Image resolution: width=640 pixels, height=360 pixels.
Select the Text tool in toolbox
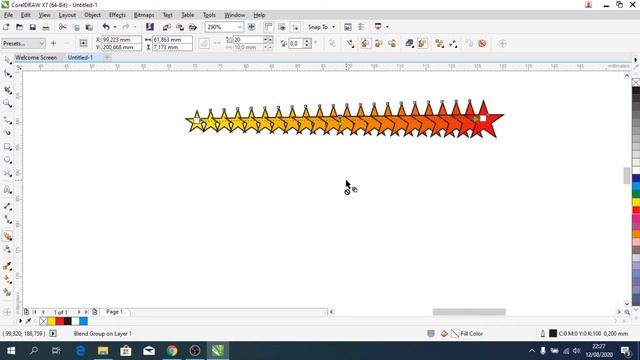click(x=7, y=190)
